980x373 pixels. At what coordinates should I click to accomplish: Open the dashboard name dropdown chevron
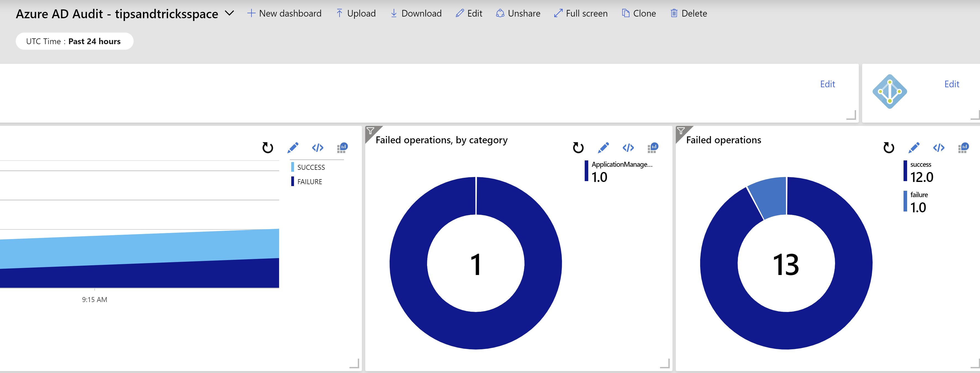click(x=229, y=13)
